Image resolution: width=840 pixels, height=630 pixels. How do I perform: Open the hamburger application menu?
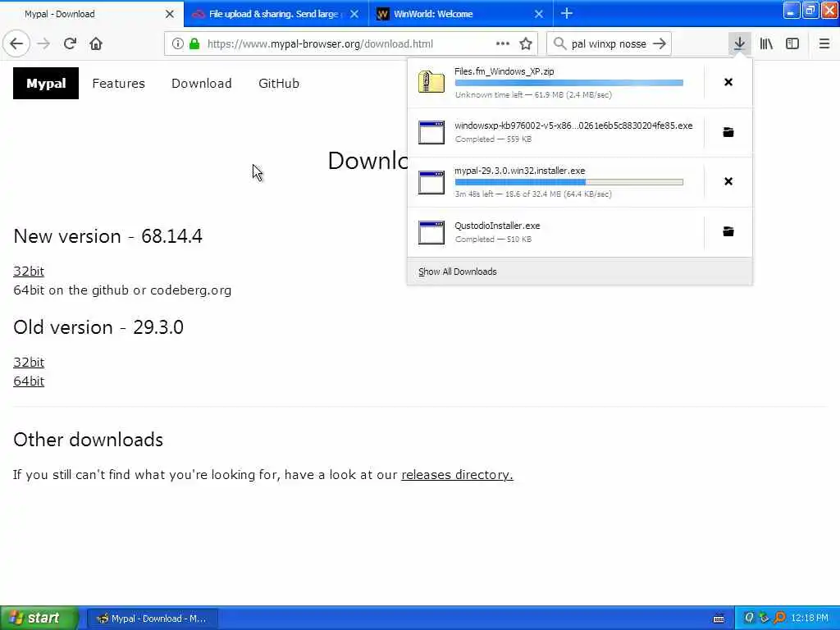824,44
